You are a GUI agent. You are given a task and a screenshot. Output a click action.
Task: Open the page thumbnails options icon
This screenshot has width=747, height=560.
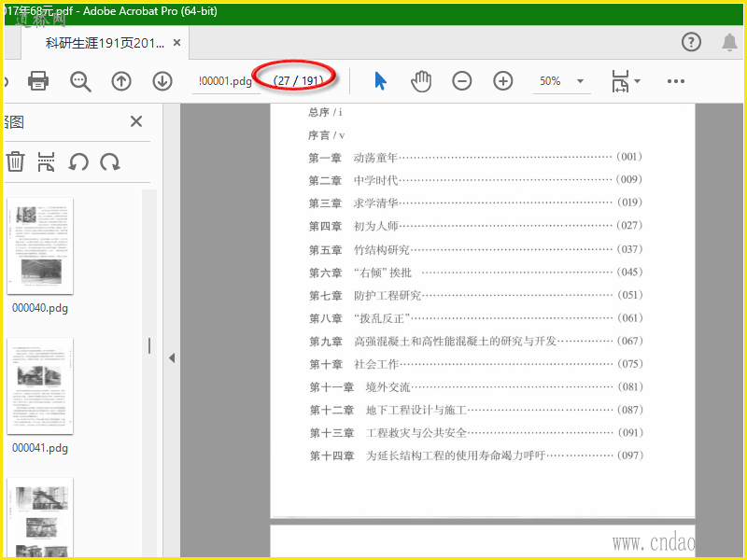pyautogui.click(x=46, y=161)
